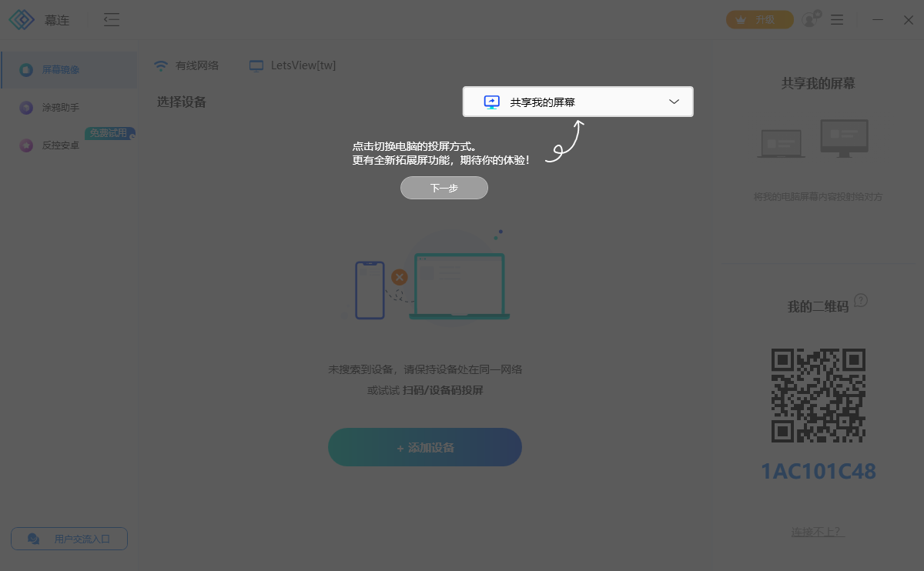Click the 选择设备 heading
The height and width of the screenshot is (571, 924).
(182, 102)
